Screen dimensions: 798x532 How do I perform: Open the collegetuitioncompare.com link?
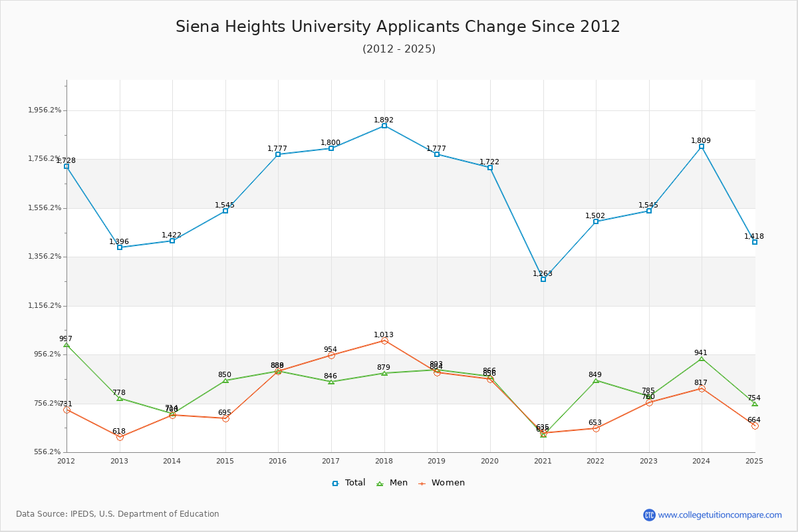tap(720, 515)
